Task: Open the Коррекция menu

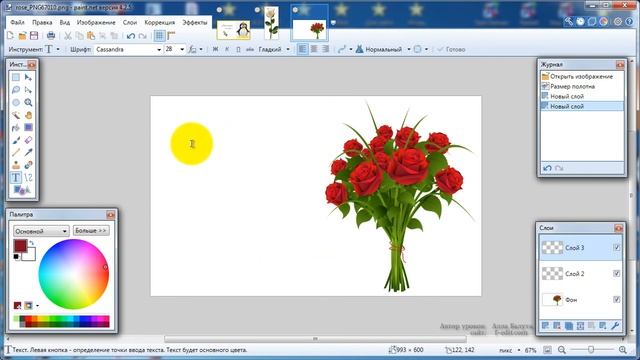Action: [160, 22]
